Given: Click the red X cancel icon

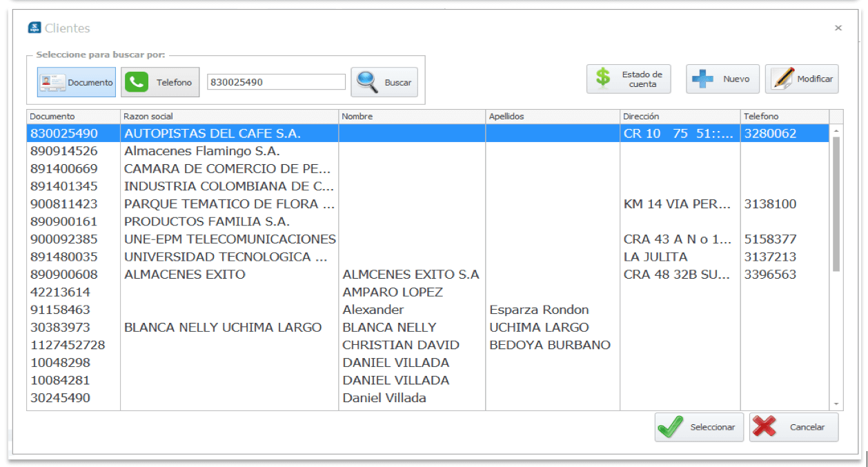Looking at the screenshot, I should pos(765,427).
